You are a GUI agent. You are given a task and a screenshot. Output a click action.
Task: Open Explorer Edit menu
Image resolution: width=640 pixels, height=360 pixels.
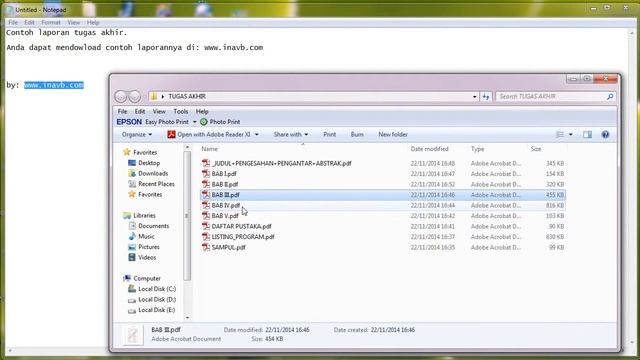pos(140,111)
